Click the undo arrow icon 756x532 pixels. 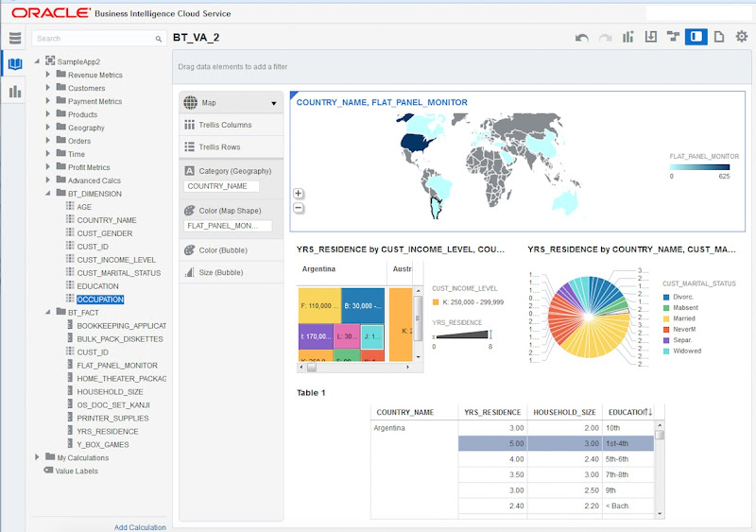(581, 38)
